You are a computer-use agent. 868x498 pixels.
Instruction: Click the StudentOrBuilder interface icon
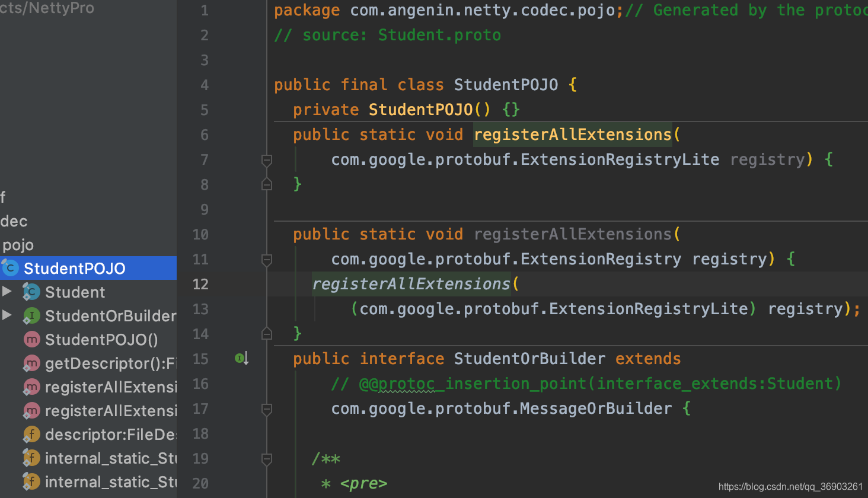pyautogui.click(x=31, y=315)
